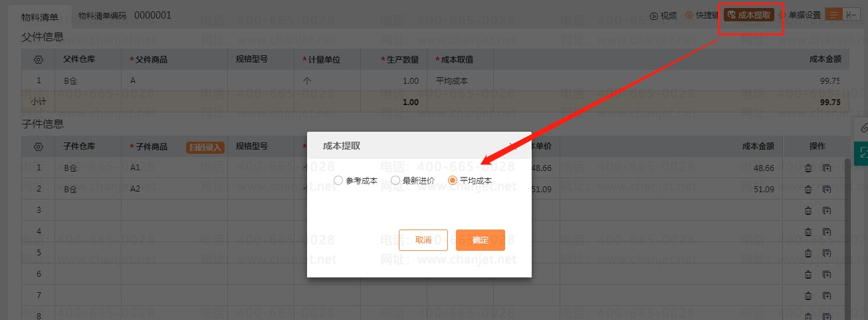Delete empty child row 5
Screen dimensions: 868x320
click(x=808, y=253)
